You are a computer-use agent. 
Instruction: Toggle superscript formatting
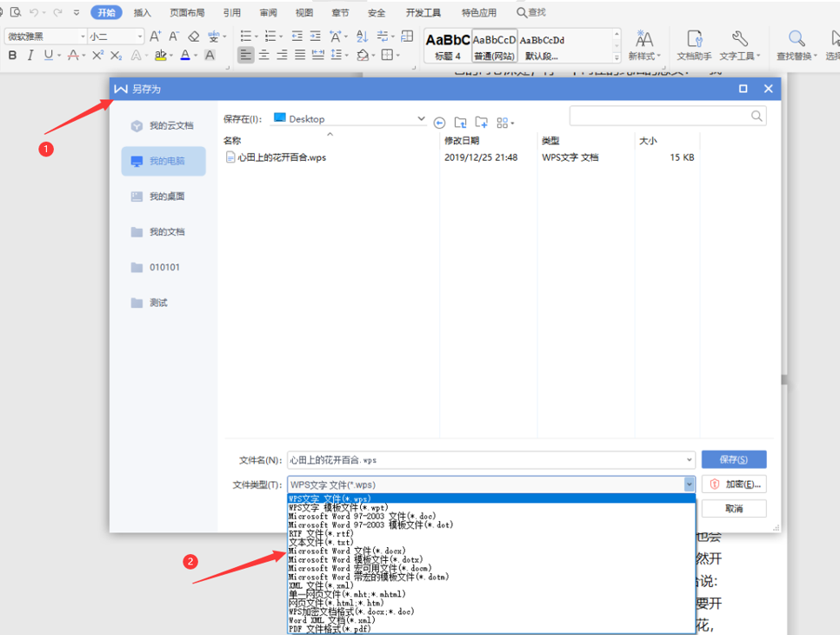pyautogui.click(x=97, y=55)
